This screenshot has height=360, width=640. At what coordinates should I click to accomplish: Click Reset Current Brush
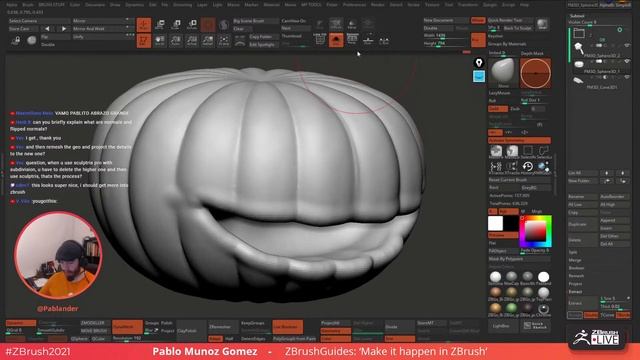pyautogui.click(x=519, y=180)
